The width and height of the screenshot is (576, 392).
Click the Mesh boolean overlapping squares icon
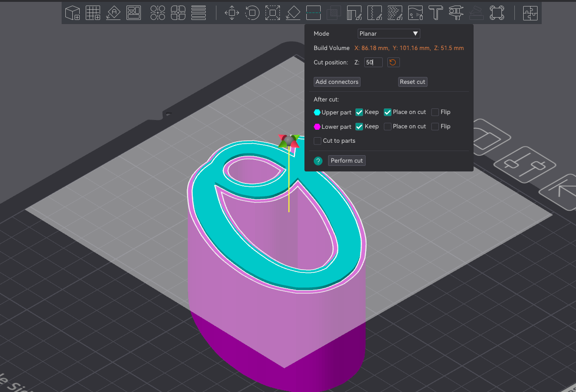tap(334, 13)
